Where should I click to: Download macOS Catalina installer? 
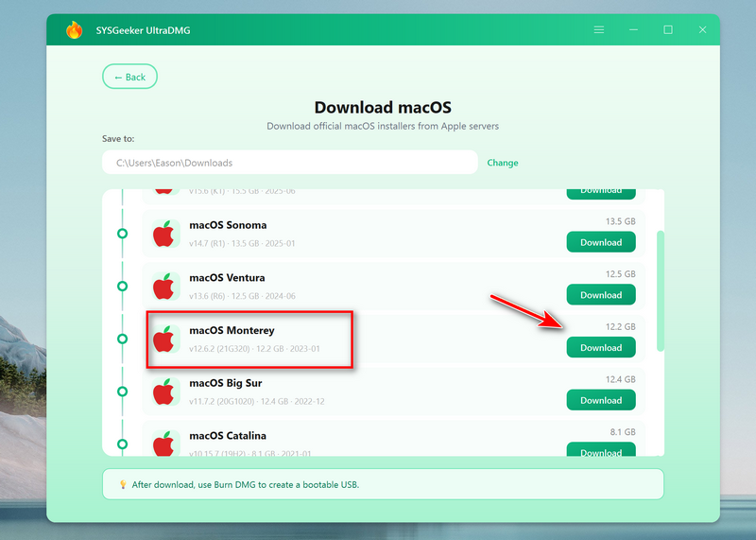click(x=601, y=451)
